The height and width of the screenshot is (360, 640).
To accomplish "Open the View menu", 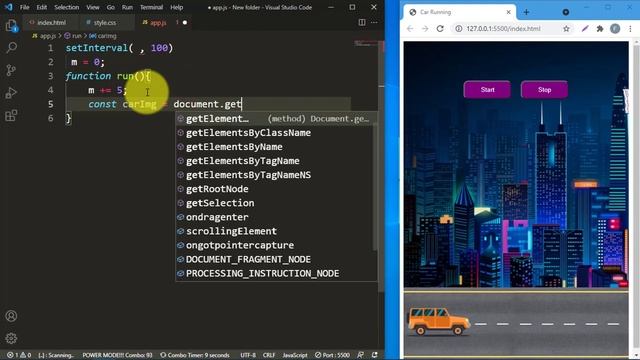I will 93,7.
